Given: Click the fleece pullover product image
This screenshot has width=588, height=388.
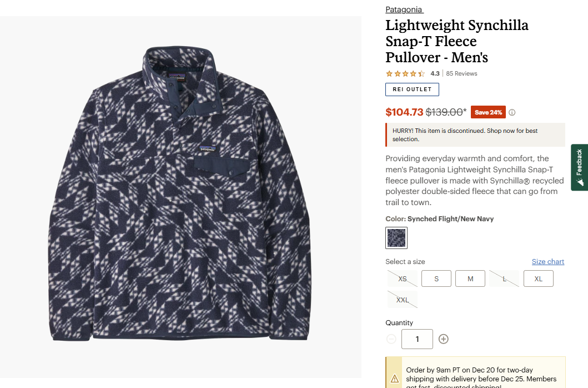Looking at the screenshot, I should pos(180,195).
